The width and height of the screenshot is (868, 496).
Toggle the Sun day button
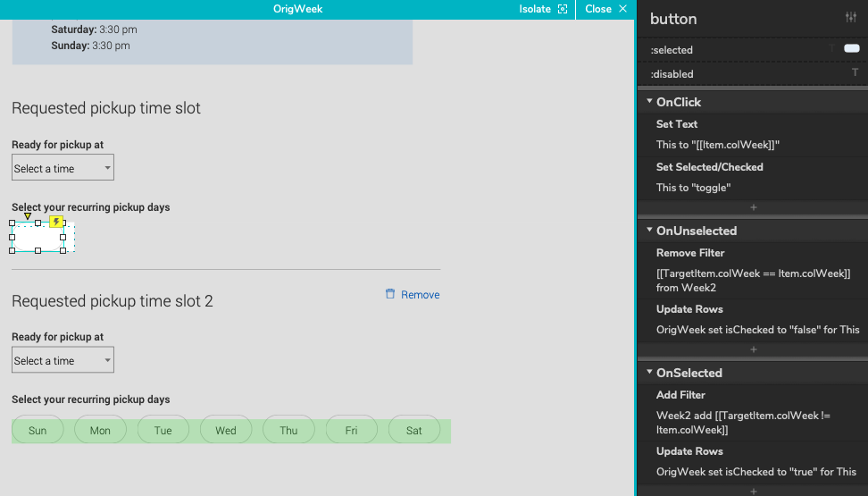point(38,431)
